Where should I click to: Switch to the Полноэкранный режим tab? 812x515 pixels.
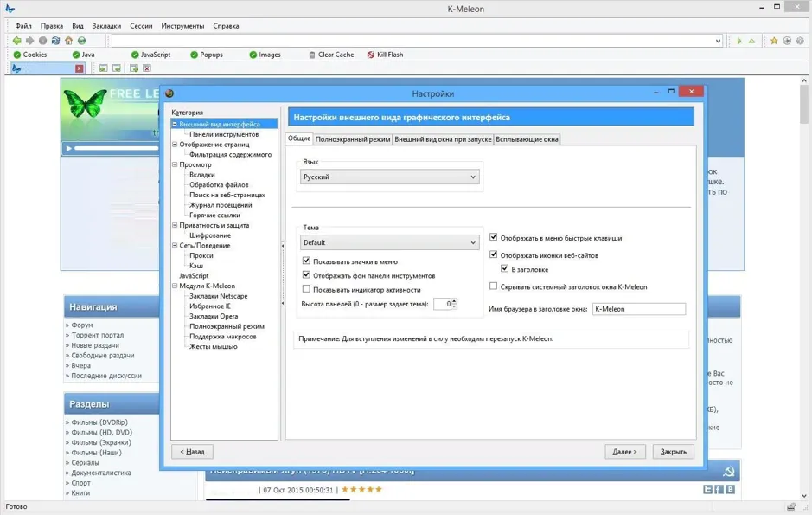[x=353, y=139]
